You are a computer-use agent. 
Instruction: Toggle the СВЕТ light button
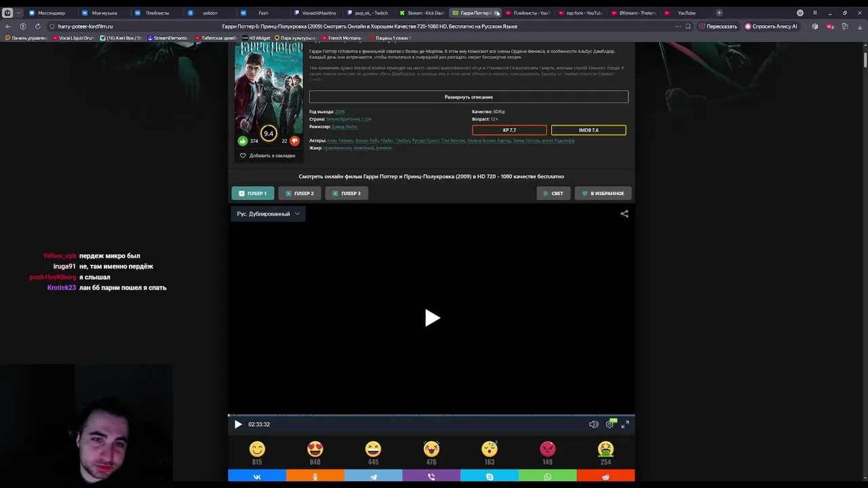coord(553,193)
